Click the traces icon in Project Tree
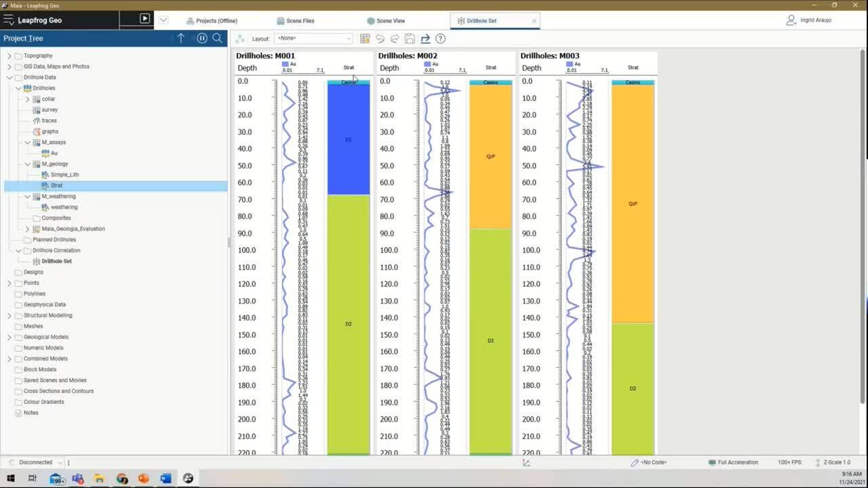 coord(37,121)
